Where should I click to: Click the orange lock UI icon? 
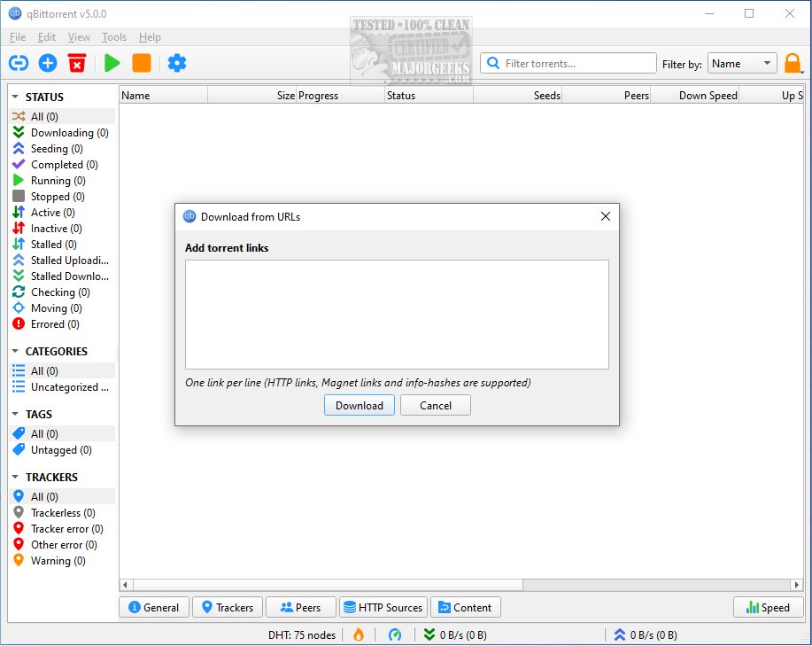coord(793,64)
